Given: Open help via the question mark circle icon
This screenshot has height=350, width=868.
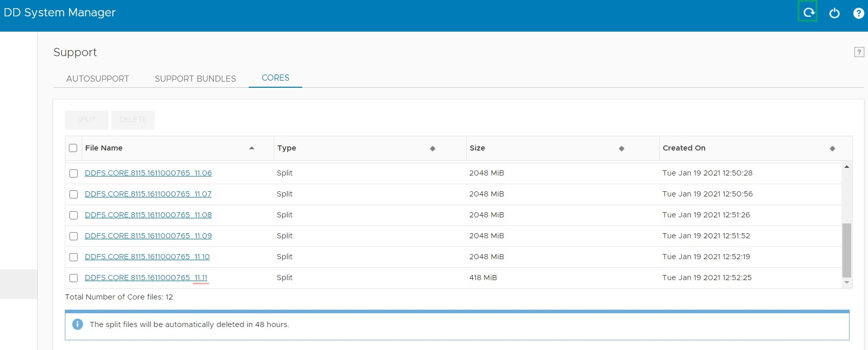Looking at the screenshot, I should click(x=858, y=13).
